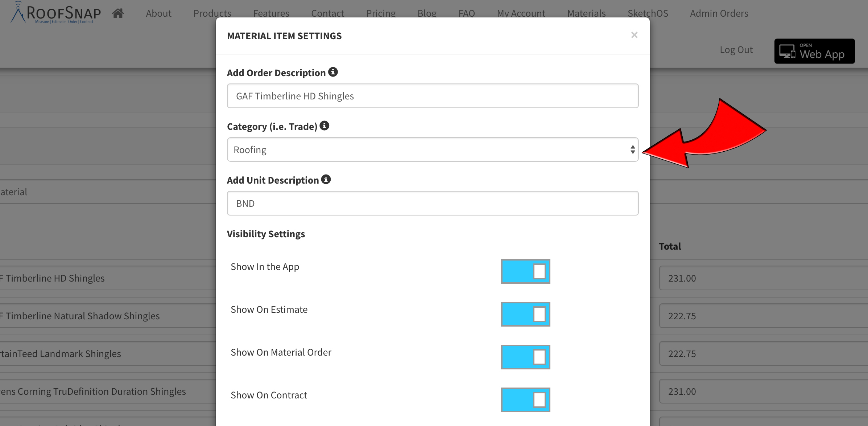The width and height of the screenshot is (868, 426).
Task: Open the My Account menu item
Action: (521, 13)
